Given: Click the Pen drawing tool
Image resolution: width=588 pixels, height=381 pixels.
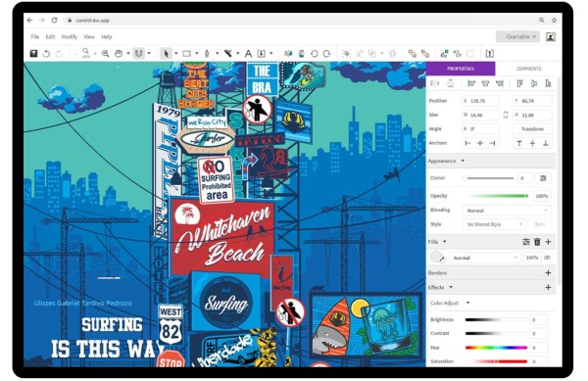Looking at the screenshot, I should click(207, 54).
